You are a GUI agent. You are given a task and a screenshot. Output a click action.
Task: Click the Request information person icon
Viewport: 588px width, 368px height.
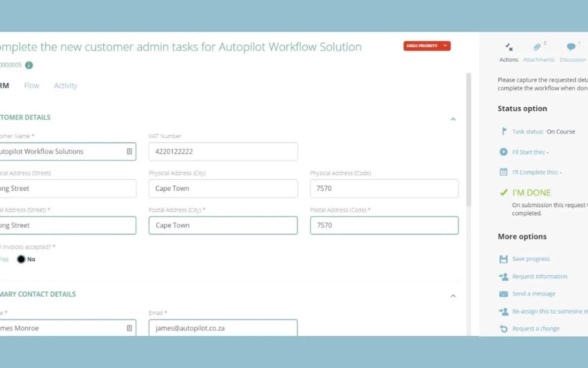coord(503,276)
